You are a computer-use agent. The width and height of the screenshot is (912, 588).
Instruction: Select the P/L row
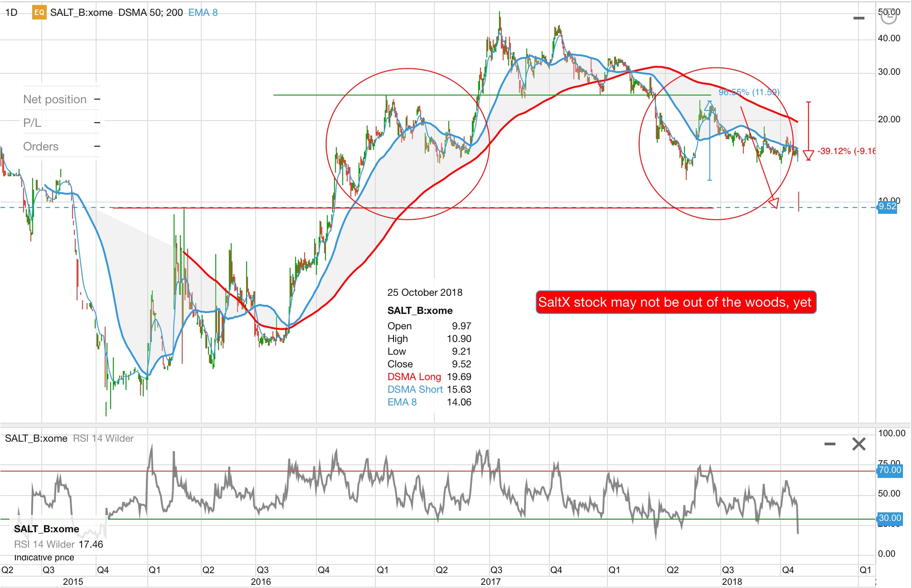pyautogui.click(x=61, y=123)
